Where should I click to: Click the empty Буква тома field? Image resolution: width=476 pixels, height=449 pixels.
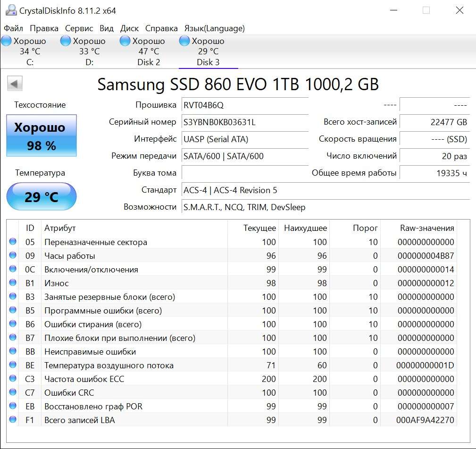coord(245,173)
